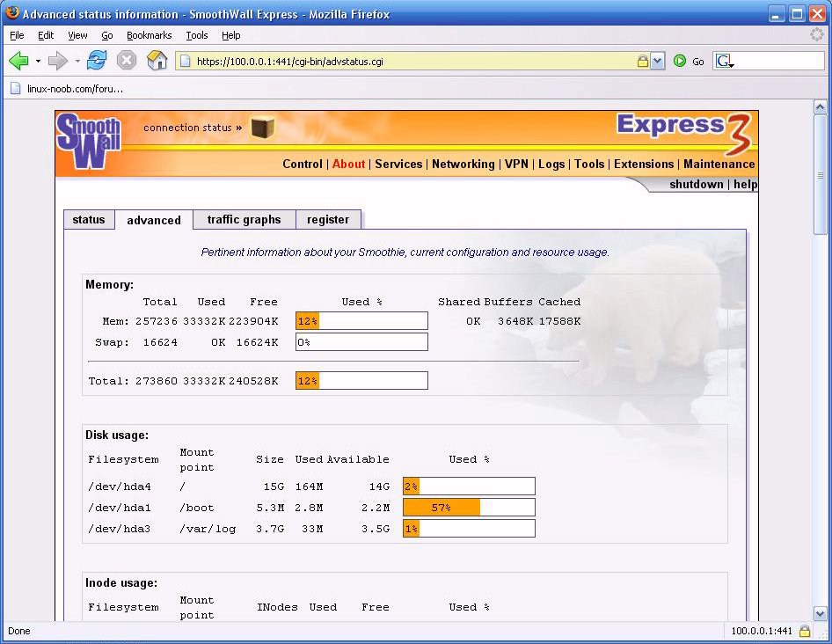Open the Control section link
Screen dimensions: 832x644
point(303,164)
